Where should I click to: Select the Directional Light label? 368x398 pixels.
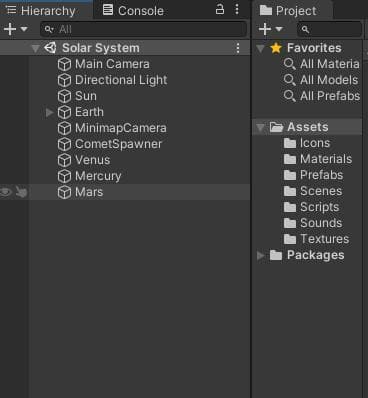pyautogui.click(x=121, y=80)
